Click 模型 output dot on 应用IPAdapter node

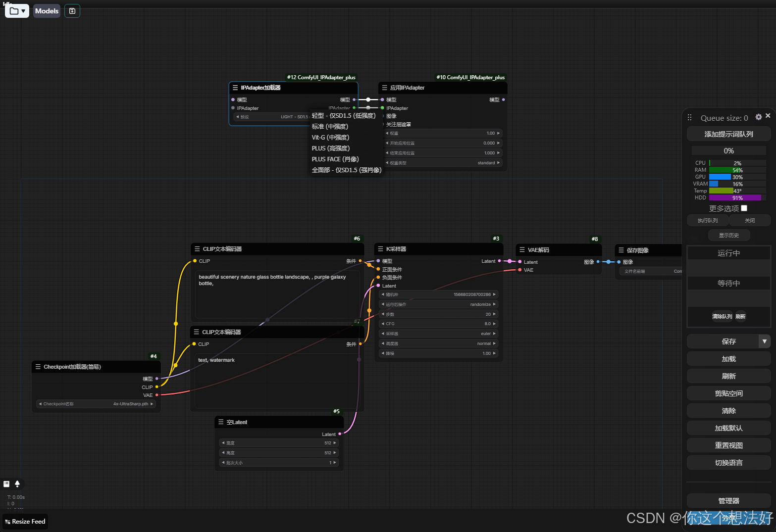pos(503,99)
